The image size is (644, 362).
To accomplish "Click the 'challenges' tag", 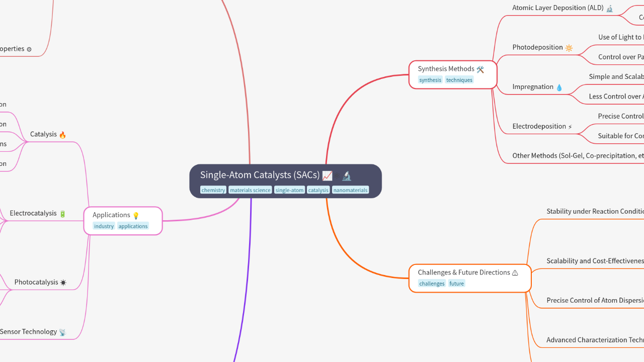I will pyautogui.click(x=432, y=284).
